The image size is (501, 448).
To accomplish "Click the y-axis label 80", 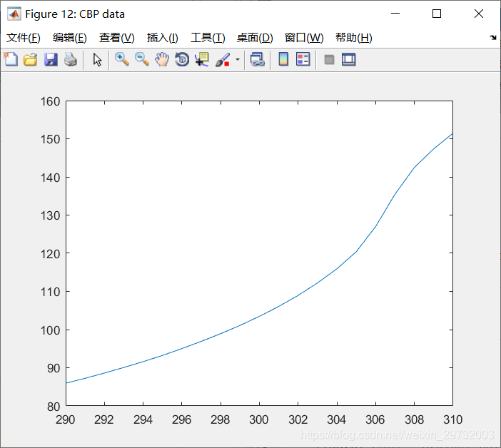I will point(54,407).
